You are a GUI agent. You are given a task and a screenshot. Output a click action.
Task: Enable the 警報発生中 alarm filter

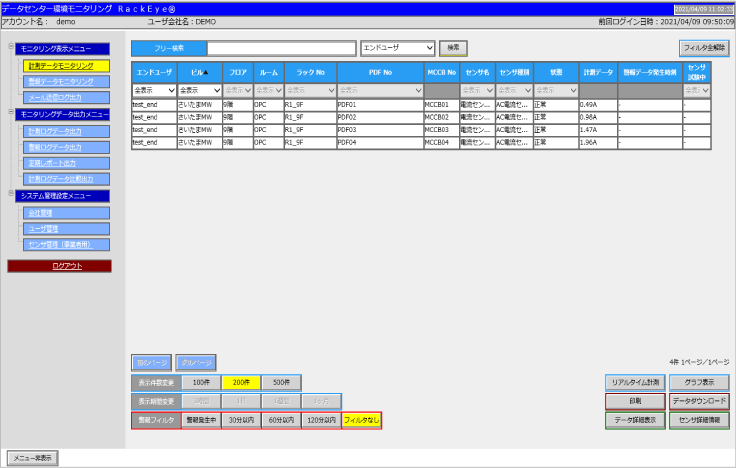(201, 420)
